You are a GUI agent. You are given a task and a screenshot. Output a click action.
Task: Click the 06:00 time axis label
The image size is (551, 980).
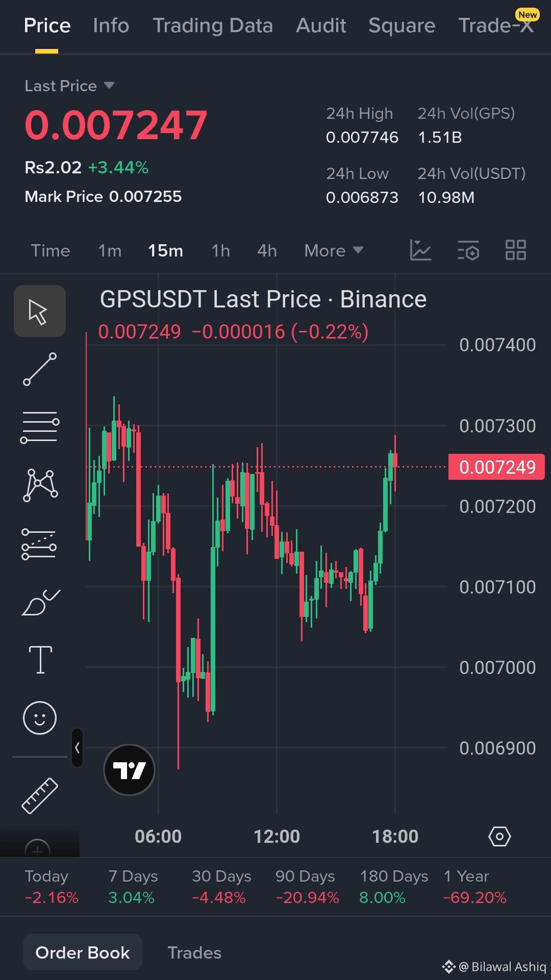(158, 837)
